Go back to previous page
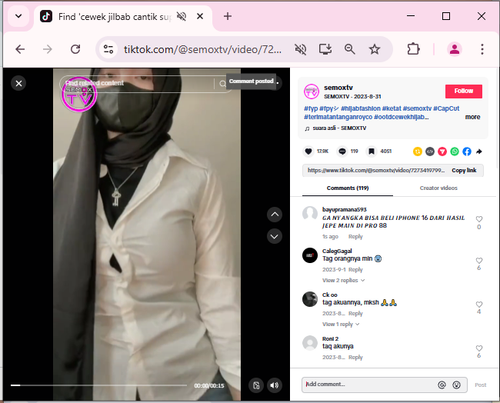 coord(20,49)
